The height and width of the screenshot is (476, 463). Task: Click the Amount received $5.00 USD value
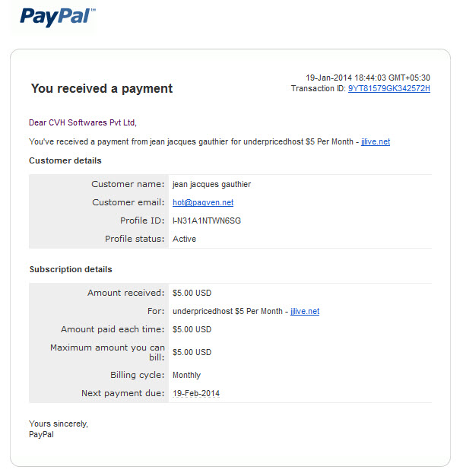pyautogui.click(x=192, y=293)
